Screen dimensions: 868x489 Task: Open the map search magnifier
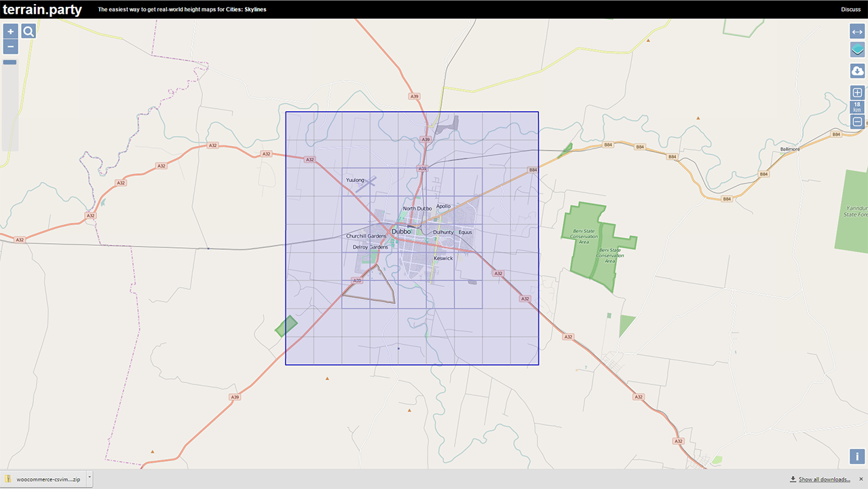(x=29, y=31)
